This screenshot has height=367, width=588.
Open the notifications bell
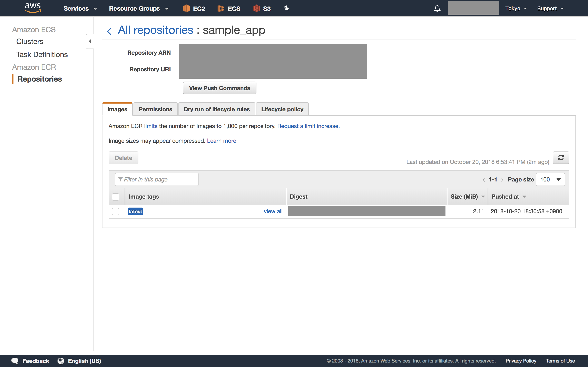tap(437, 8)
